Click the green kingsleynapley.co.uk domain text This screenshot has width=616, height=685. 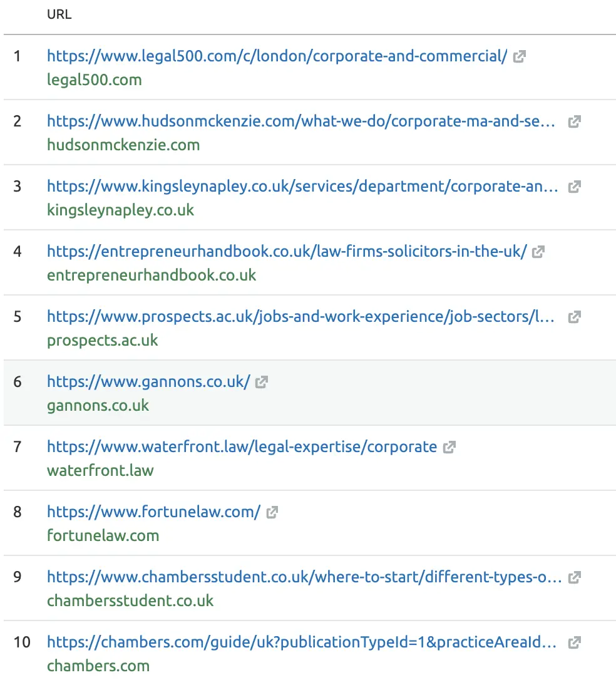point(121,210)
